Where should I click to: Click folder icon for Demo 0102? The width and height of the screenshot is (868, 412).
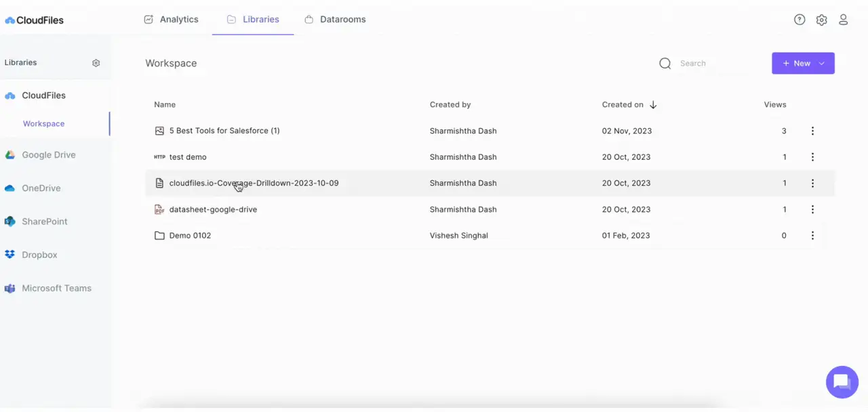[x=159, y=236]
